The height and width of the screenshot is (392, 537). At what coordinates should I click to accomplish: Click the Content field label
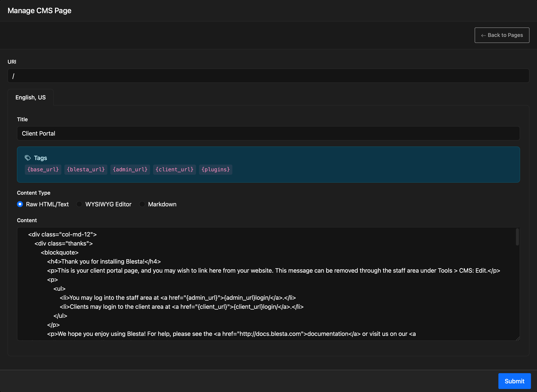point(27,220)
